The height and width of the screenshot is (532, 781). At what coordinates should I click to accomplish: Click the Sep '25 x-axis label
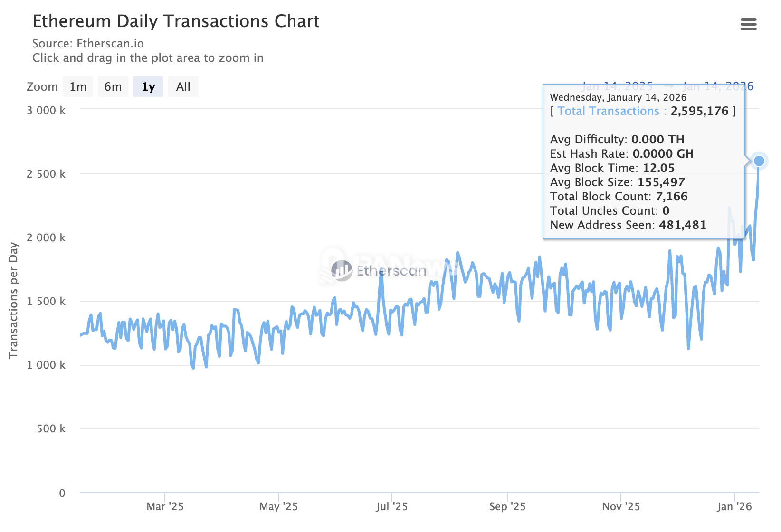coord(507,506)
